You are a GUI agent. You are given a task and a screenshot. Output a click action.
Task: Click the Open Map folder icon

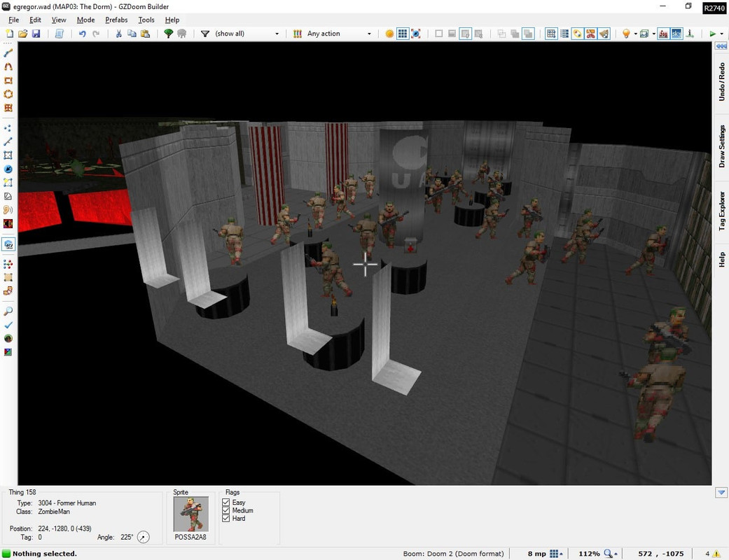coord(22,34)
